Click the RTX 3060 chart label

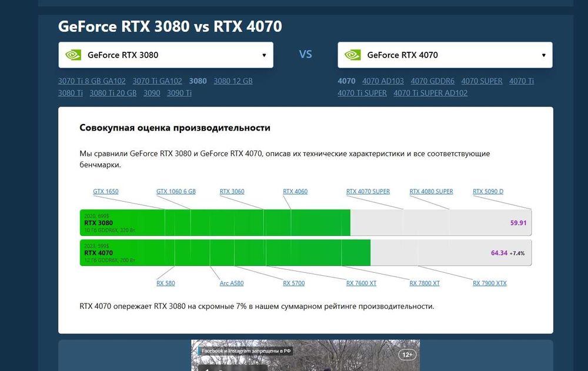click(232, 191)
